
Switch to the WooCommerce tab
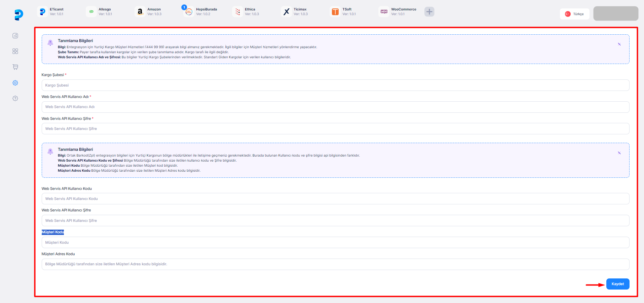pyautogui.click(x=398, y=12)
